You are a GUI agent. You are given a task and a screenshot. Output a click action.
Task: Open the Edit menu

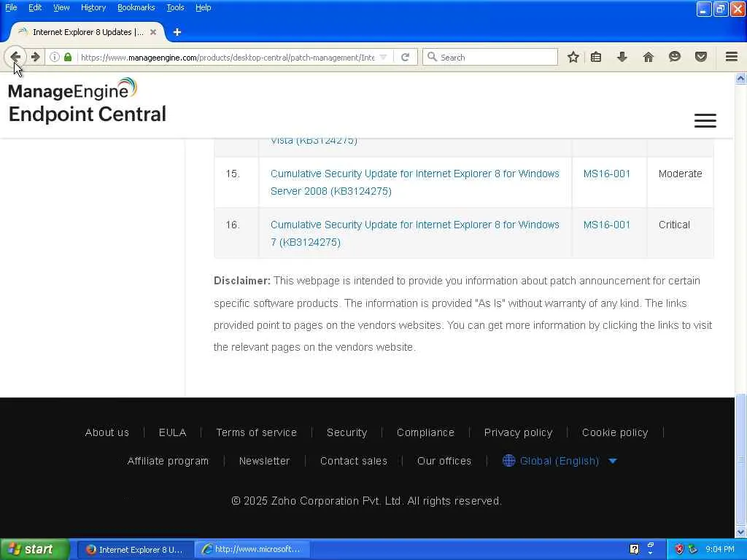(35, 7)
